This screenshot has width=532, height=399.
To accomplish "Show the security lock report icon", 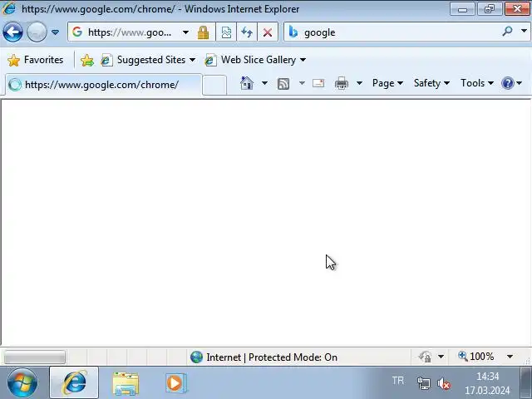I will [203, 32].
